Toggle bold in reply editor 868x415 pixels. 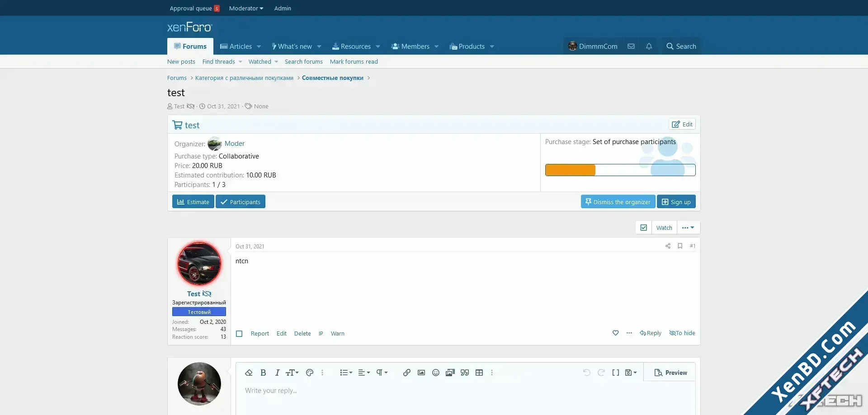[x=263, y=373]
